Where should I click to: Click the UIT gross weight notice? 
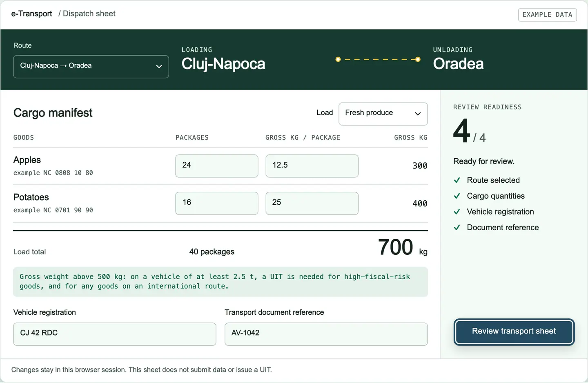(220, 282)
